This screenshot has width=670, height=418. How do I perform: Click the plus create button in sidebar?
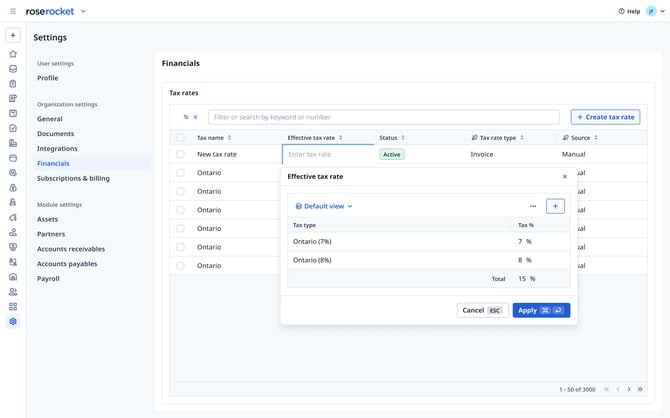click(13, 35)
